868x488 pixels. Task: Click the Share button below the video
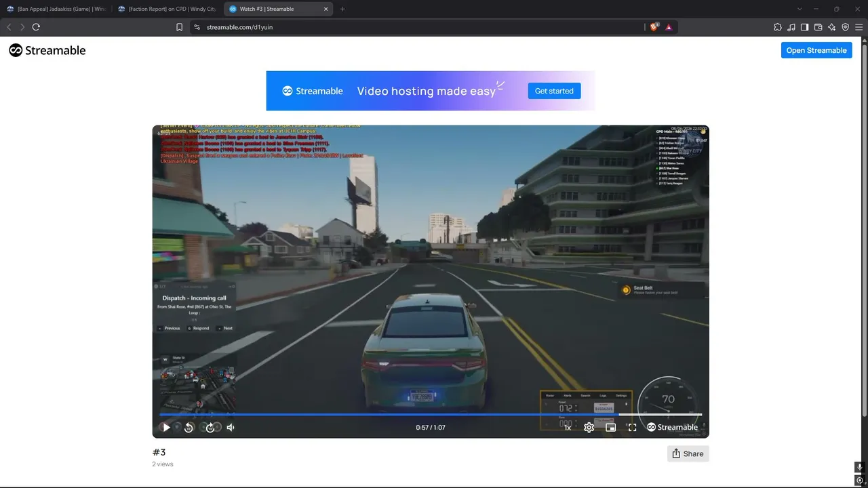[x=688, y=454]
